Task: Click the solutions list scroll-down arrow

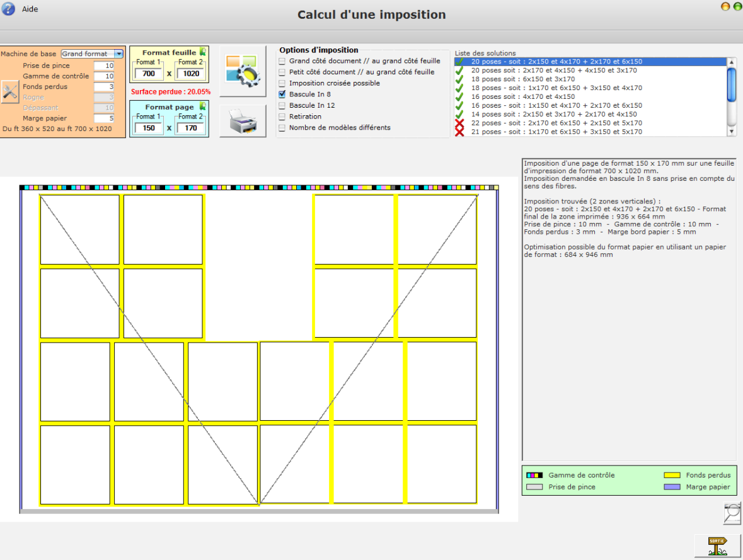Action: pyautogui.click(x=731, y=132)
